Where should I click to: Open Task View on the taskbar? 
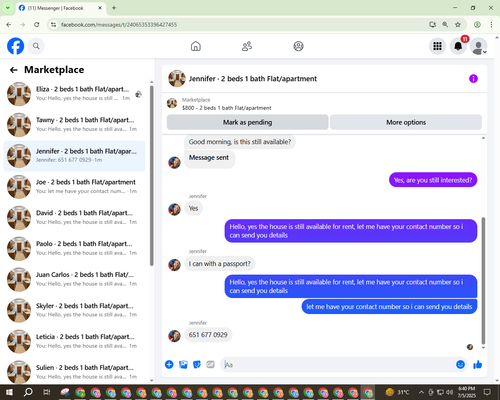point(46,392)
